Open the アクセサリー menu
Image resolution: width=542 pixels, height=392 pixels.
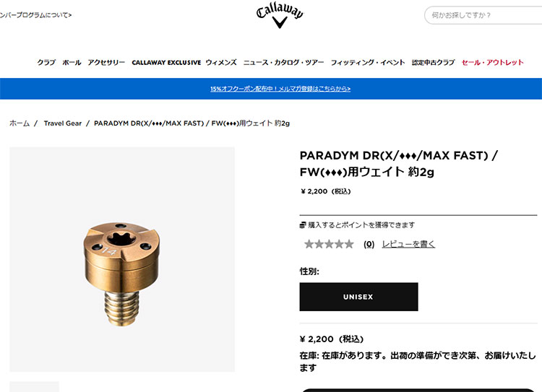point(106,63)
